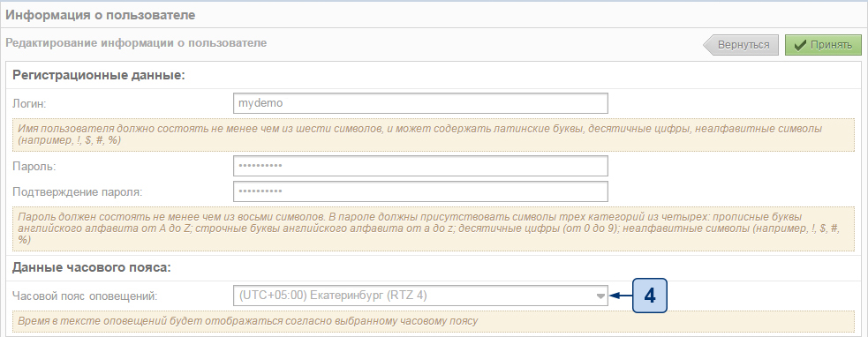Click the time zone dropdown arrow
The height and width of the screenshot is (337, 868).
(600, 296)
